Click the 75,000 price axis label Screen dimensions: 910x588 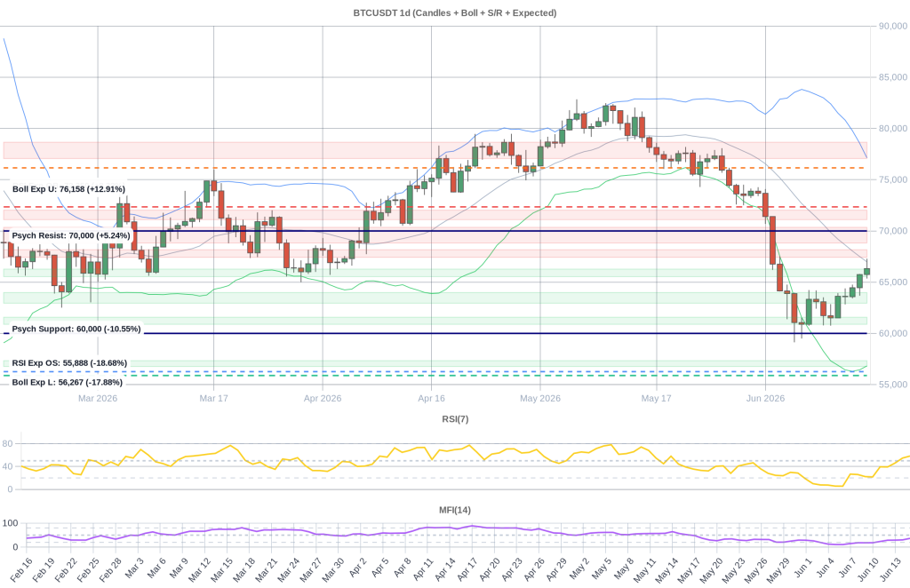(892, 179)
